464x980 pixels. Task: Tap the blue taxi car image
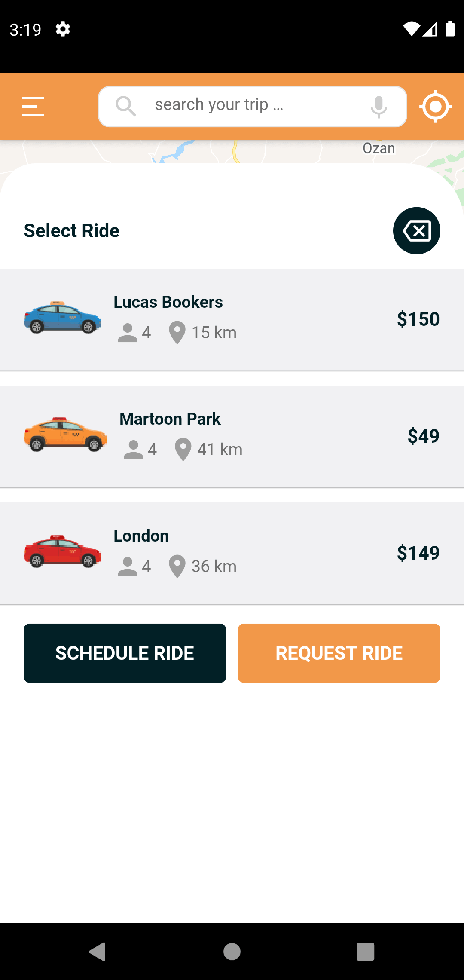pyautogui.click(x=63, y=318)
